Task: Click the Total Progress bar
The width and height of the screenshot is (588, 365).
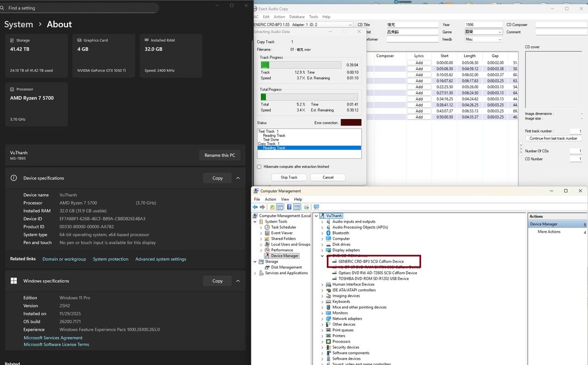Action: pyautogui.click(x=309, y=97)
